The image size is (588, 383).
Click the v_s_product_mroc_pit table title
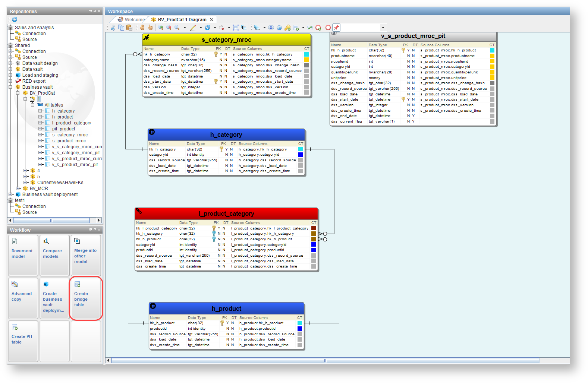tap(413, 36)
